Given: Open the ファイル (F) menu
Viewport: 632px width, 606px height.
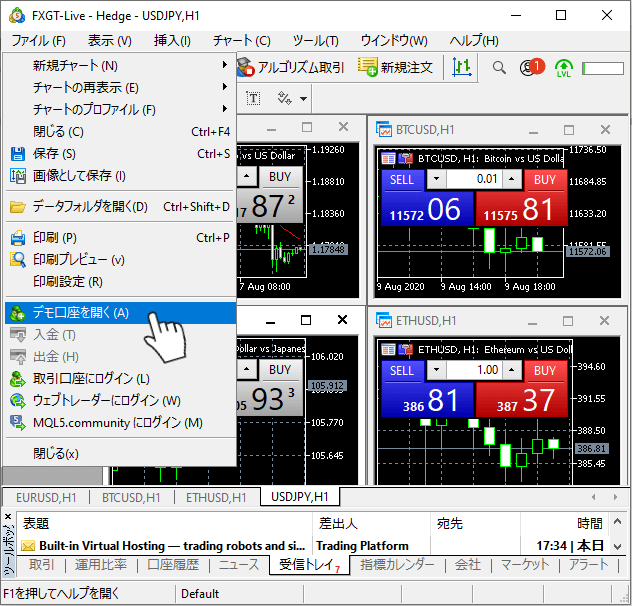Looking at the screenshot, I should 38,41.
